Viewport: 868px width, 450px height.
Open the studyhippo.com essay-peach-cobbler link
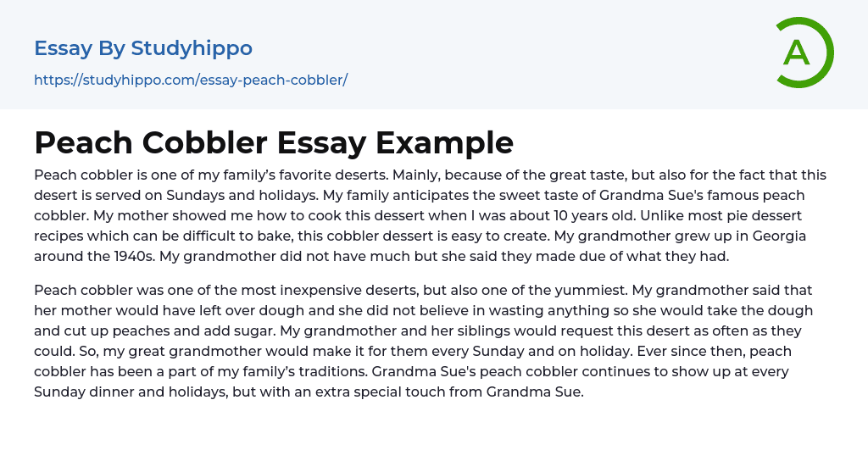tap(191, 81)
